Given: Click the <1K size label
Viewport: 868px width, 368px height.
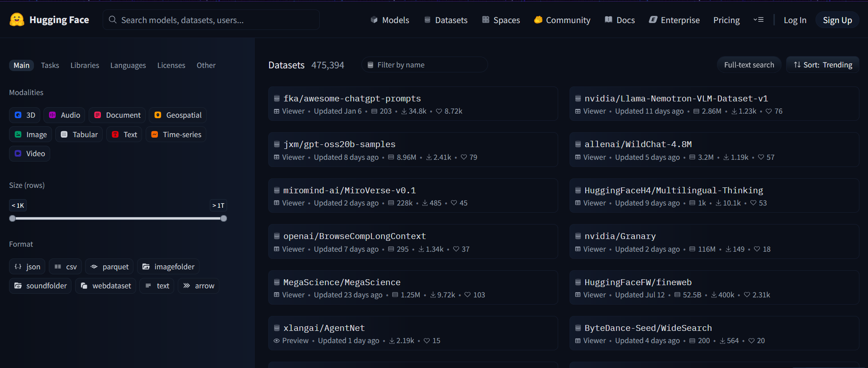Looking at the screenshot, I should [18, 206].
